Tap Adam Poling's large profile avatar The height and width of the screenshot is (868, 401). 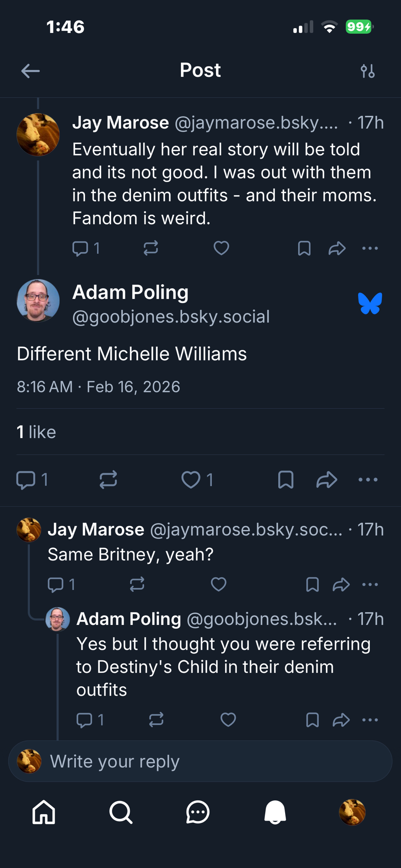38,300
